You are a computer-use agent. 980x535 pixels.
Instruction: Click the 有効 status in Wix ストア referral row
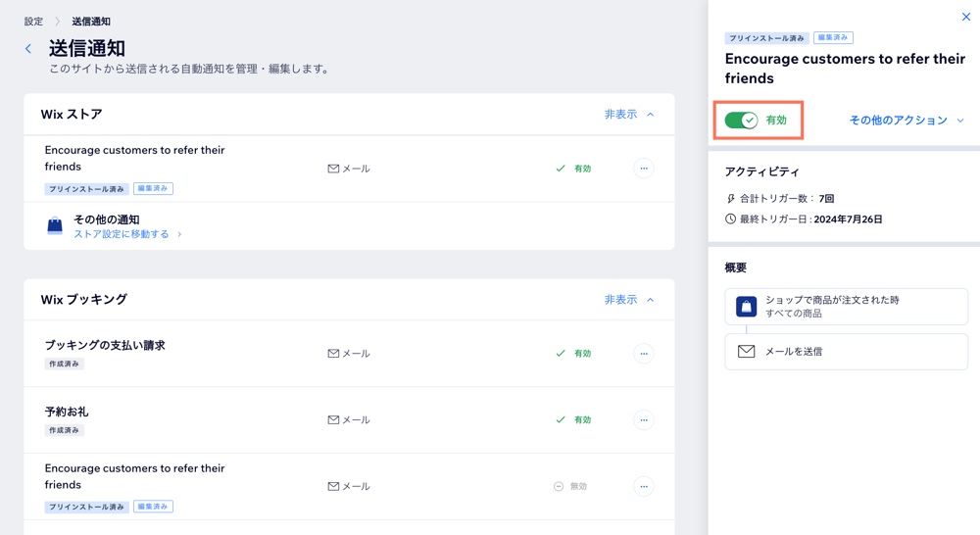pyautogui.click(x=573, y=169)
